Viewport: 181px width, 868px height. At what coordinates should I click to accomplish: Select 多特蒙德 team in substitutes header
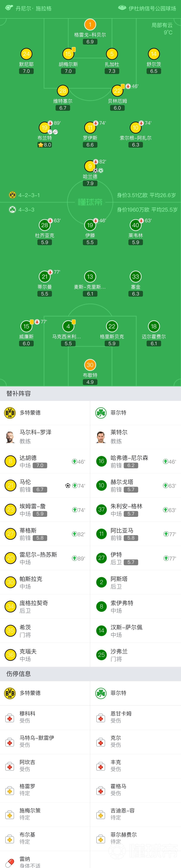click(30, 413)
